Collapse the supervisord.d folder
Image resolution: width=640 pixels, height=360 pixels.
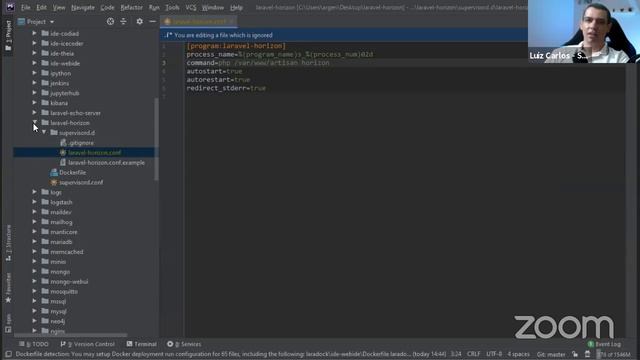click(44, 133)
